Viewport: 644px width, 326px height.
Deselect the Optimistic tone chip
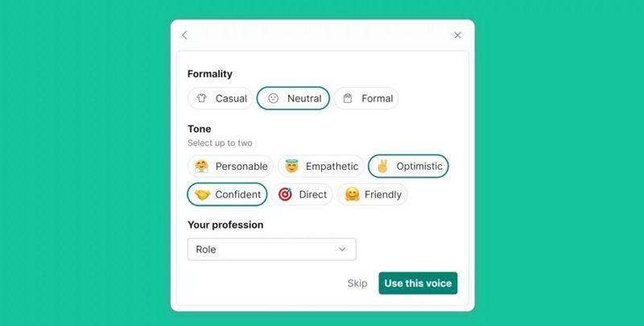pyautogui.click(x=408, y=167)
